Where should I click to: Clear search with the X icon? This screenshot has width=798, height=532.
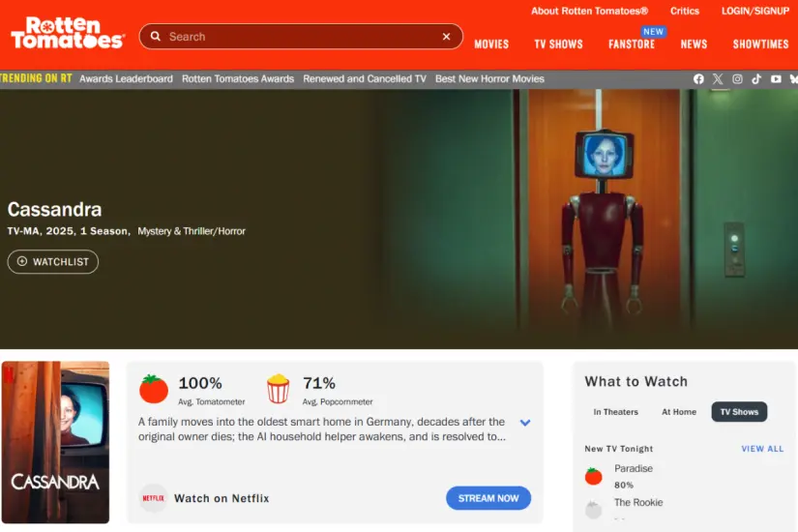[446, 37]
